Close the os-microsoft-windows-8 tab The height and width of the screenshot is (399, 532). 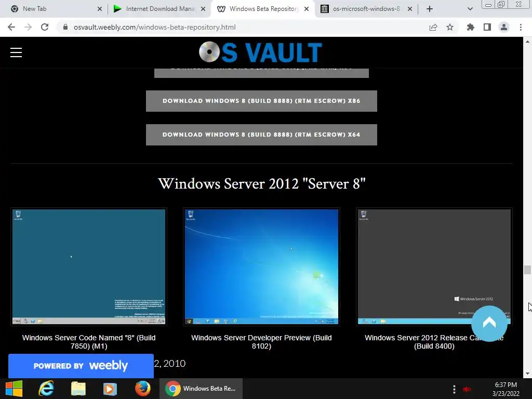[x=410, y=9]
